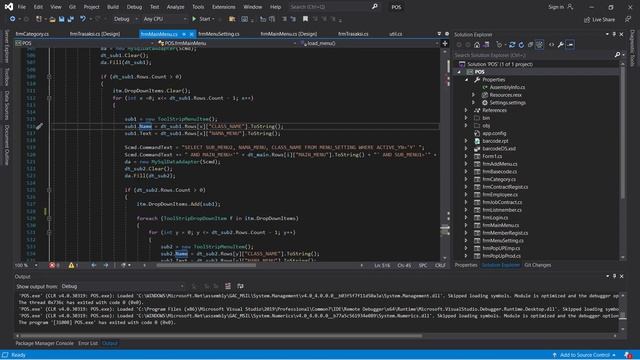Screen dimensions: 640x360
Task: Refresh the Solution Explorer
Action: 521,45
